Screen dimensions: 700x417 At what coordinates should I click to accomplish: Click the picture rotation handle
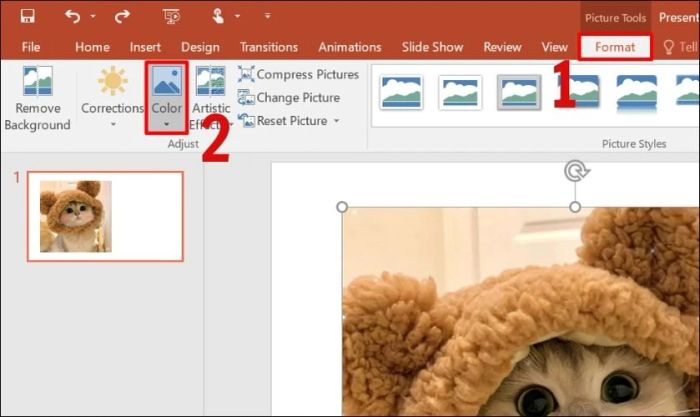(576, 171)
